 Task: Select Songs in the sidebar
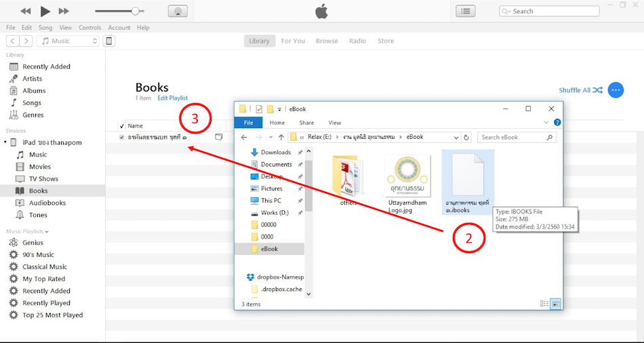click(32, 102)
